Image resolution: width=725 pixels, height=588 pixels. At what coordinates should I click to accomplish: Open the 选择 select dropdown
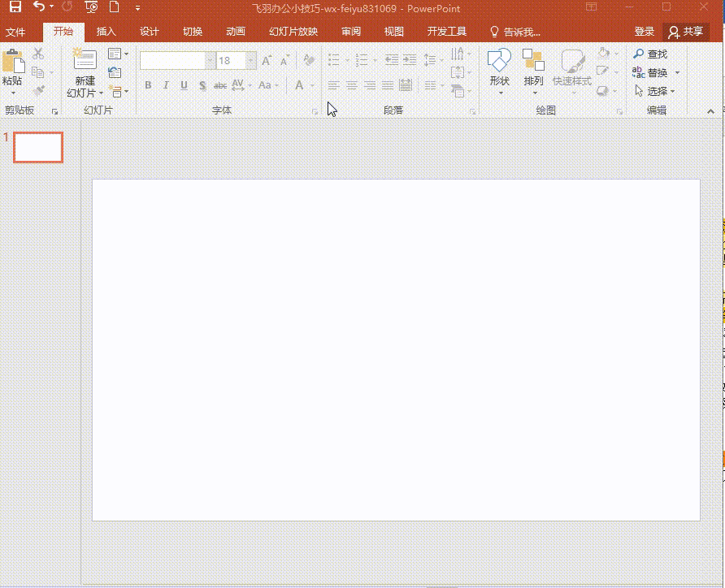[655, 91]
